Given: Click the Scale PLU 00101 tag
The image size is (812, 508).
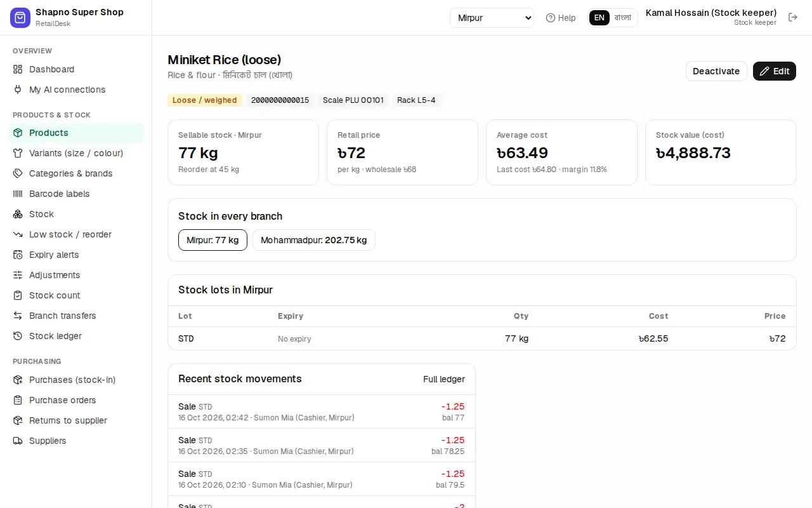Looking at the screenshot, I should coord(353,100).
